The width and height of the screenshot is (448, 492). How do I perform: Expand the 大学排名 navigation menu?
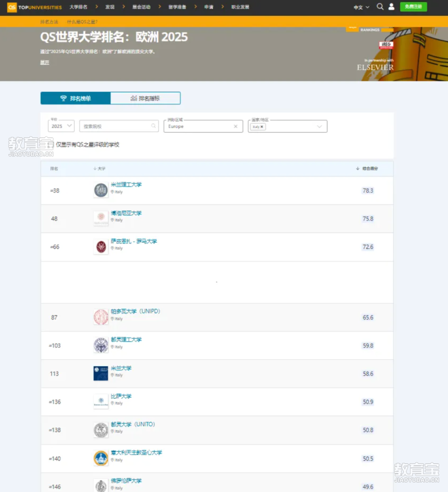tap(78, 7)
